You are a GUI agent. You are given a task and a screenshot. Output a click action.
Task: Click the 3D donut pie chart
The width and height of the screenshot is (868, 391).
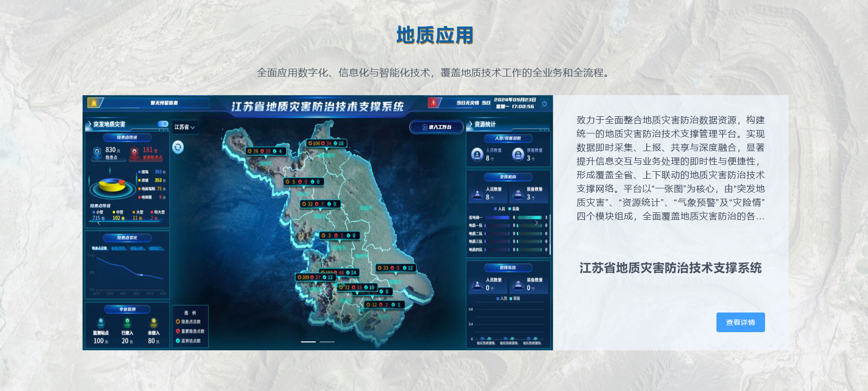112,186
